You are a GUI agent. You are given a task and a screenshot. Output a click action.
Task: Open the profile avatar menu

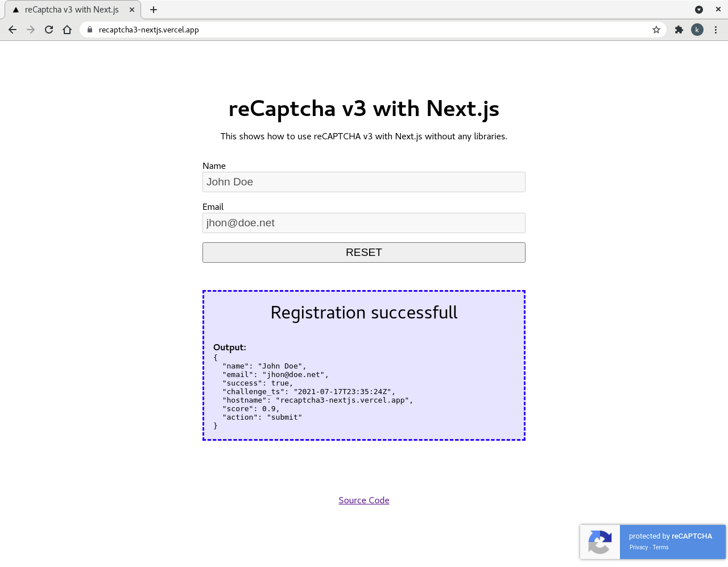point(697,30)
